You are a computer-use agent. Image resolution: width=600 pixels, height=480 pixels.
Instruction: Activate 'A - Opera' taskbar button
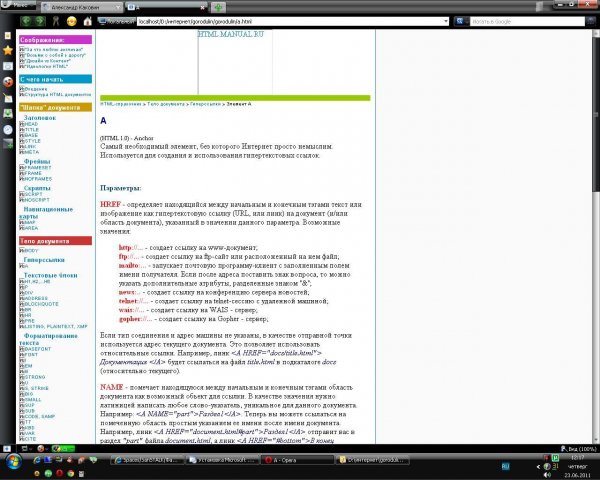click(x=297, y=460)
